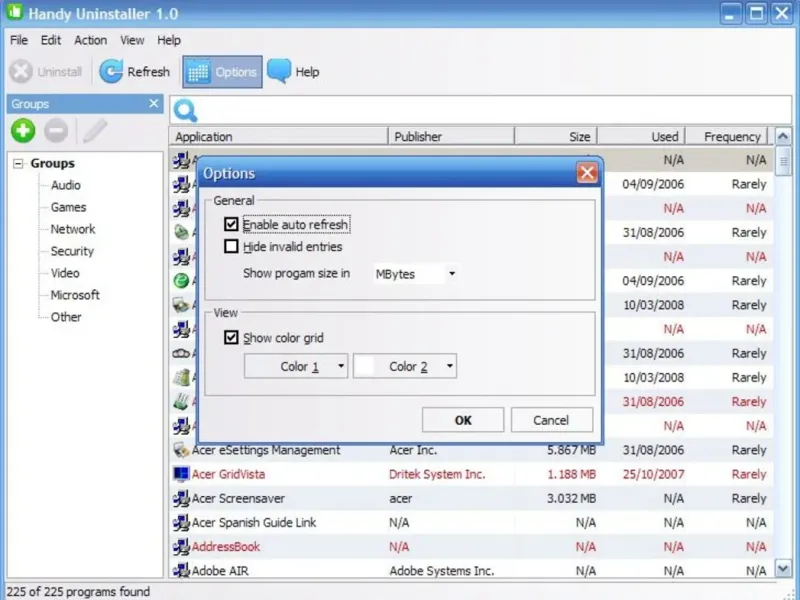Screen dimensions: 800x600
Task: Click the Uninstall toolbar button
Action: pyautogui.click(x=46, y=72)
